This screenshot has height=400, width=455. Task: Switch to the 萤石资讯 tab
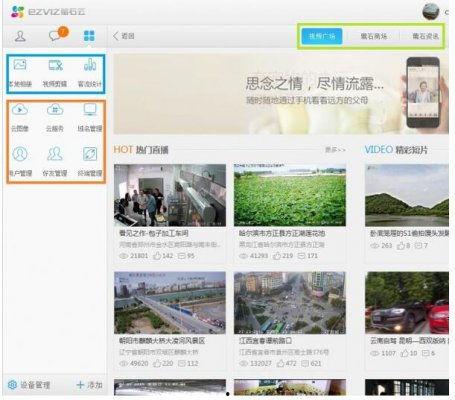click(x=425, y=36)
